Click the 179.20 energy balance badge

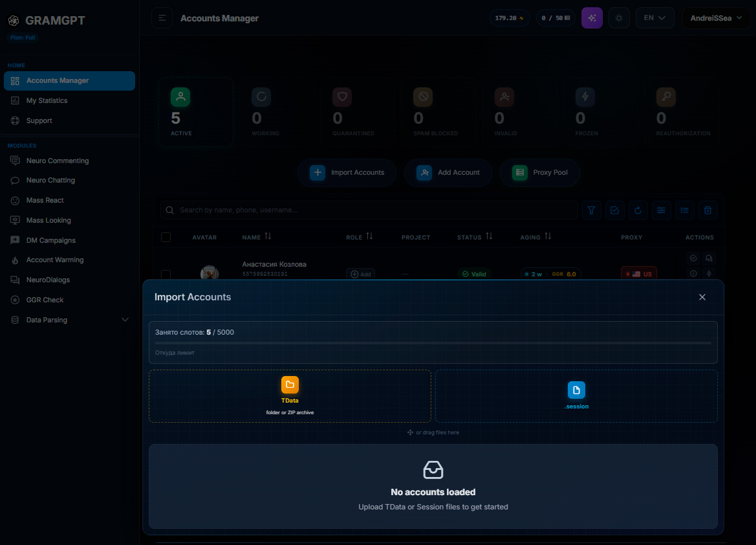[510, 18]
